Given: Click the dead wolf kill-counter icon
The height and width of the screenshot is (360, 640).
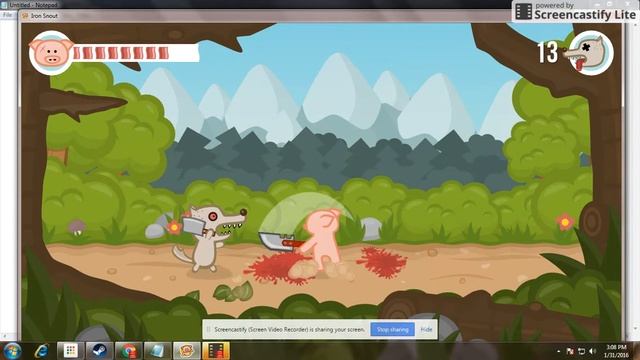Looking at the screenshot, I should [590, 53].
